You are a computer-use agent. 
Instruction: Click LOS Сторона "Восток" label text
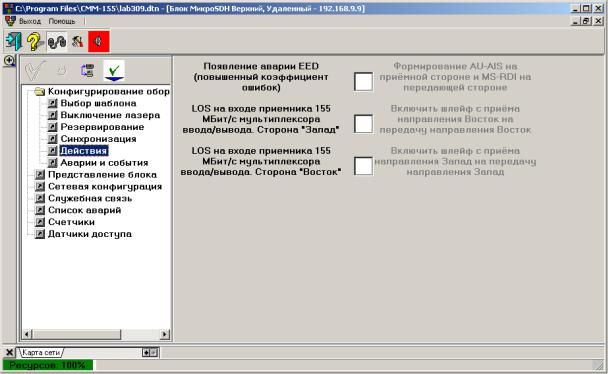click(x=261, y=161)
